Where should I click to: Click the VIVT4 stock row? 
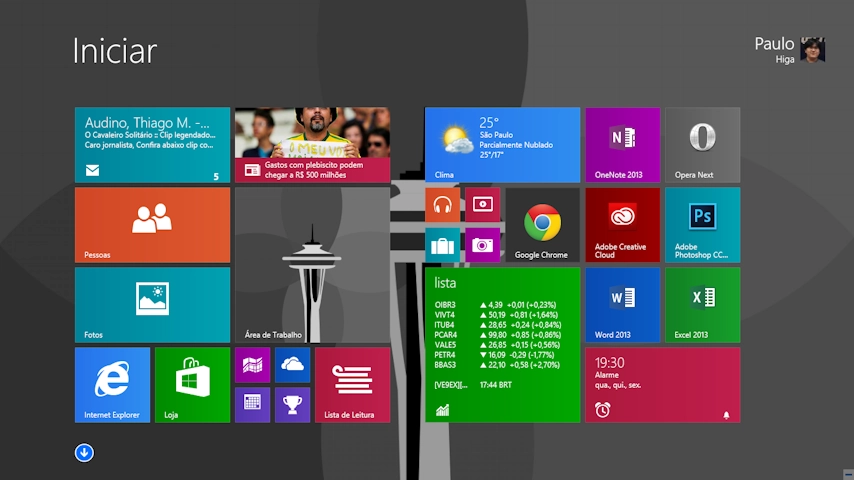[x=498, y=315]
